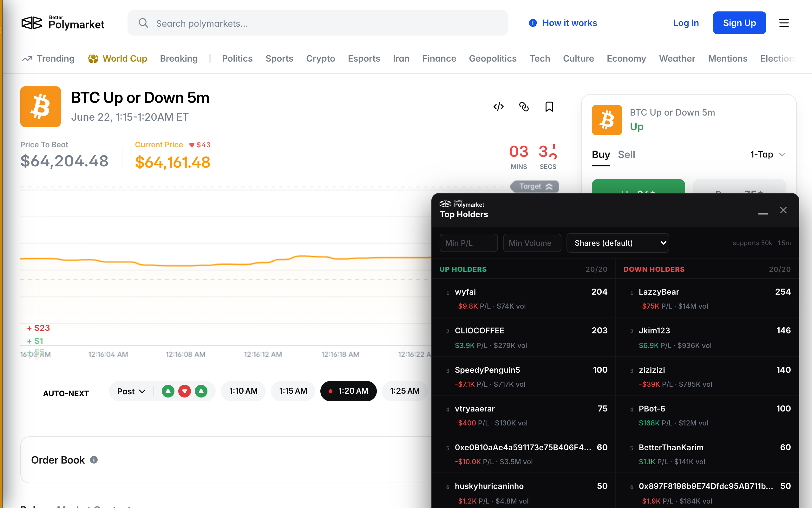Click the Trending arrow icon
812x508 pixels.
click(x=28, y=58)
